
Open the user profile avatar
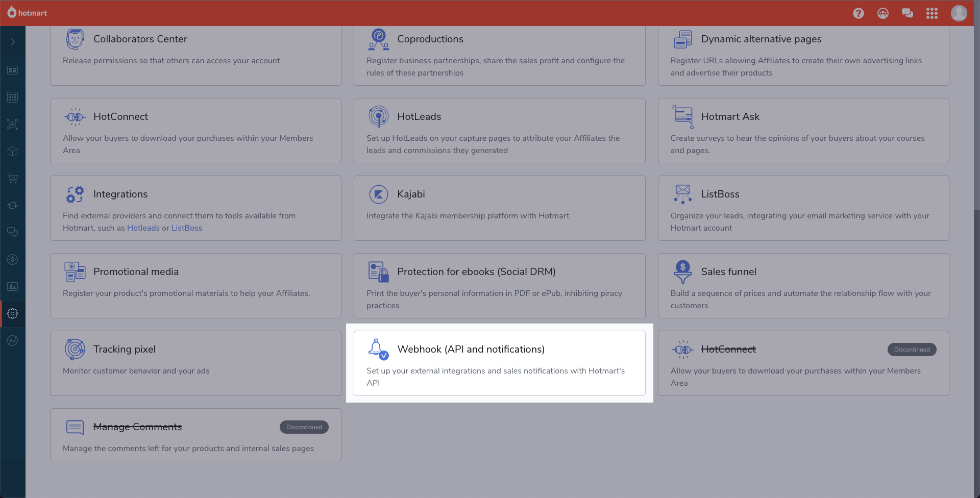coord(959,13)
